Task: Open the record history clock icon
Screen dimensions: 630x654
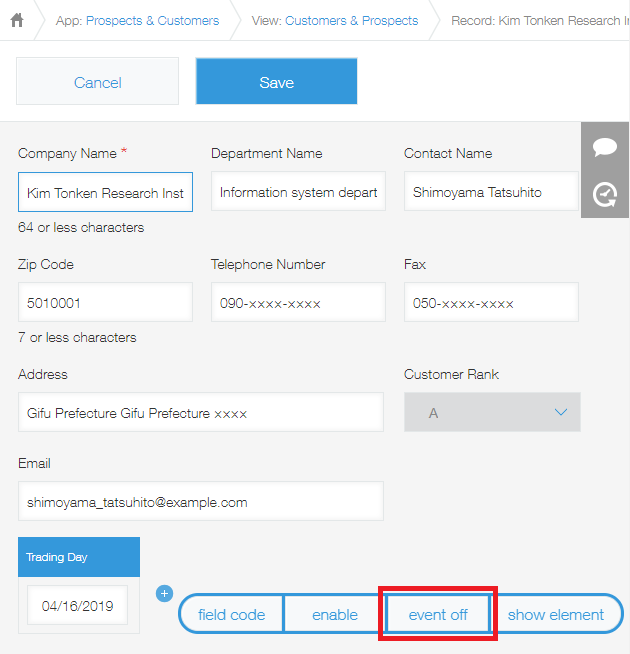Action: click(605, 194)
